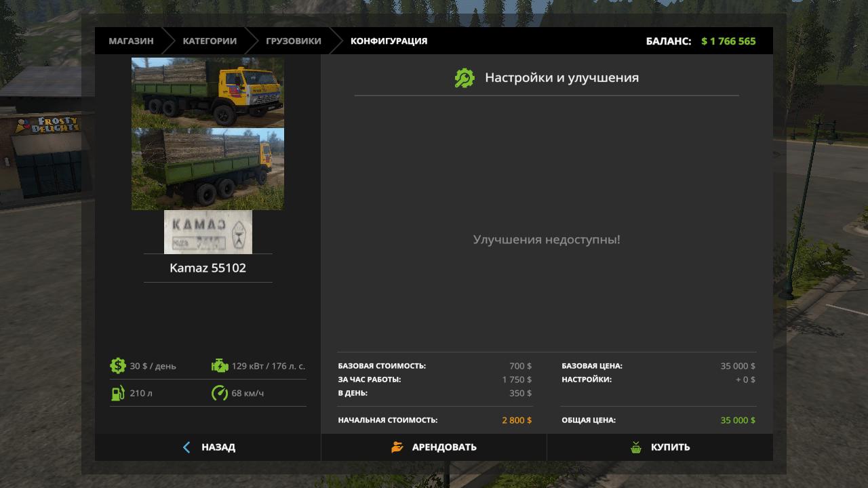
Task: Click the orange rent hand icon
Action: [397, 447]
